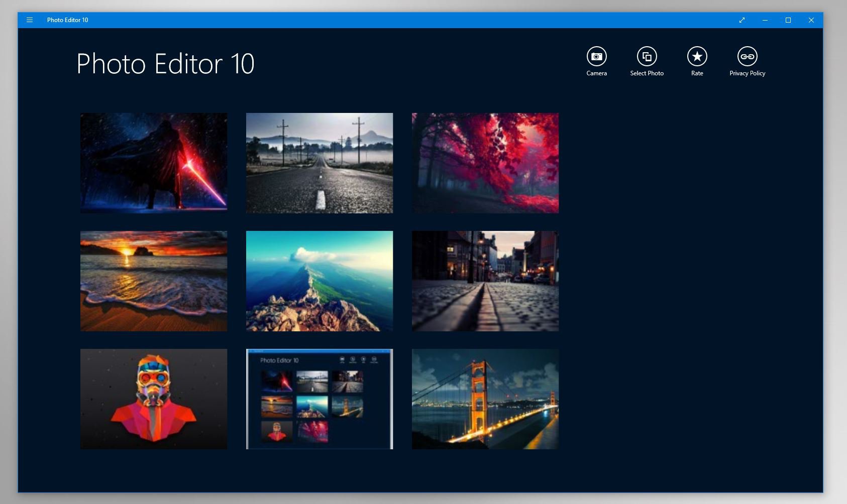Image resolution: width=847 pixels, height=504 pixels.
Task: Open the Privacy Policy link icon
Action: coord(747,56)
